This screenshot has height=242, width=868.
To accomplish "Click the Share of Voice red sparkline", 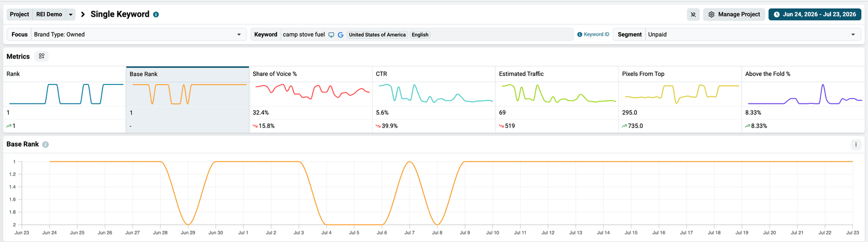I will click(x=312, y=92).
